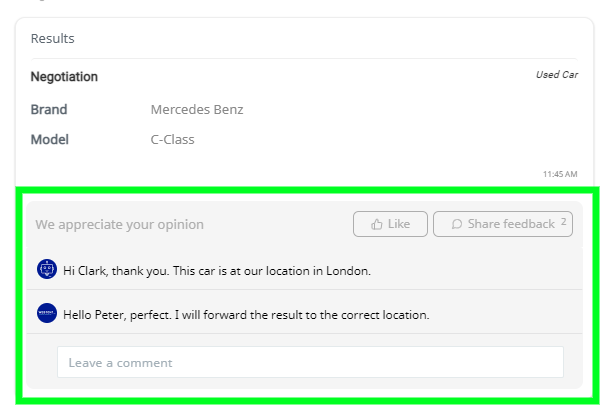Click the blue logo avatar beside Peter's reply

[x=47, y=313]
